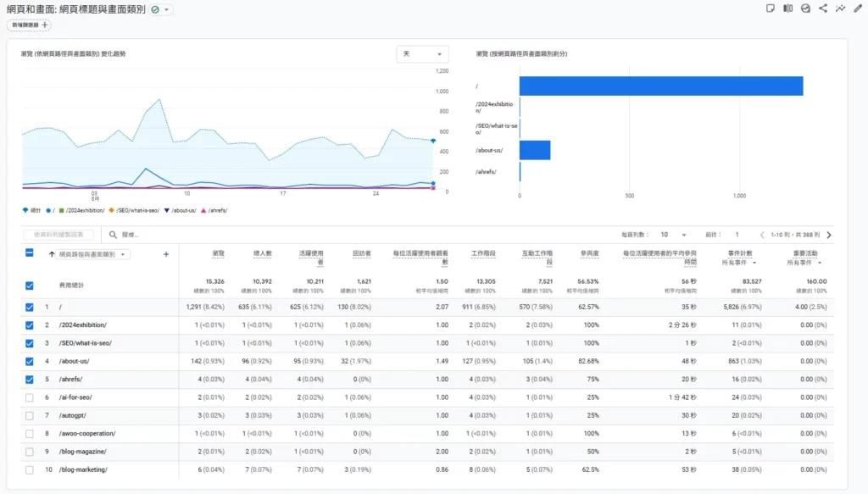Open the annotations chart icon in the top toolbar

(805, 8)
